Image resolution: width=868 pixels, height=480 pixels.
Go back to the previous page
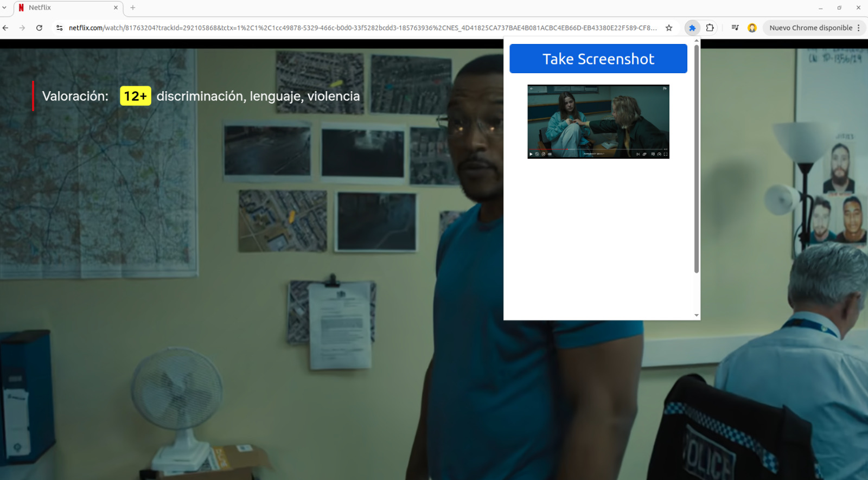(5, 28)
